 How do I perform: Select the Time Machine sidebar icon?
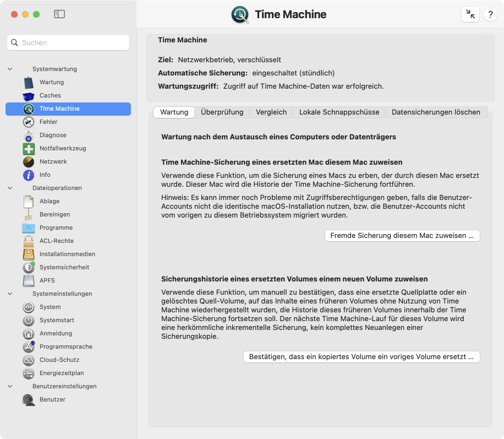pyautogui.click(x=29, y=109)
